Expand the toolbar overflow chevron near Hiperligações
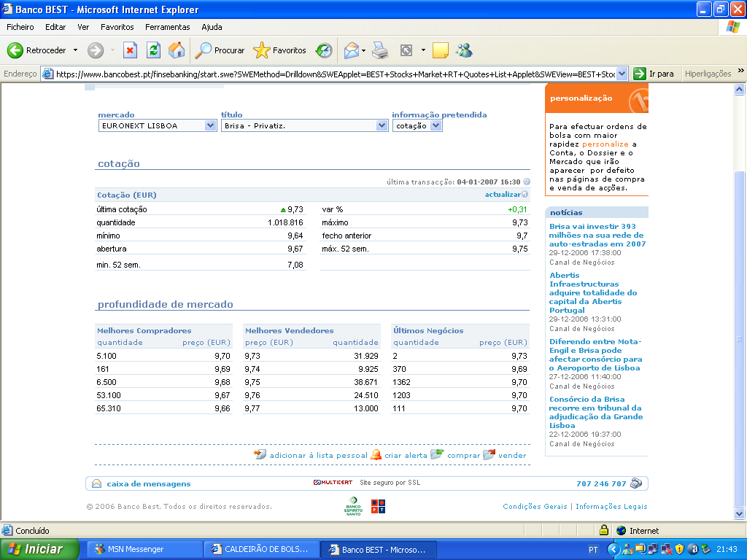Screen dimensions: 747x560 [741, 71]
